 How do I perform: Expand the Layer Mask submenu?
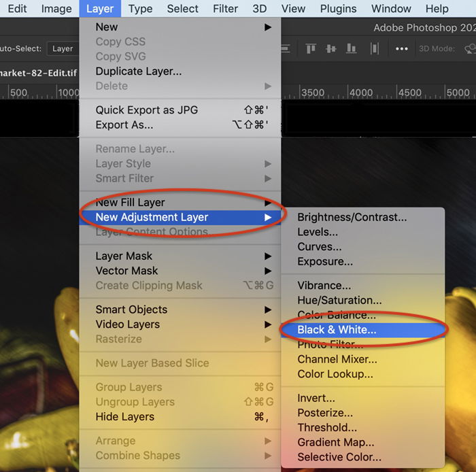[x=180, y=256]
